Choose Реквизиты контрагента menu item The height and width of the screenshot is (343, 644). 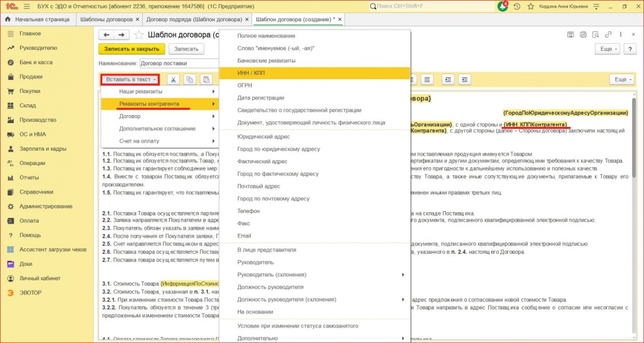[159, 104]
